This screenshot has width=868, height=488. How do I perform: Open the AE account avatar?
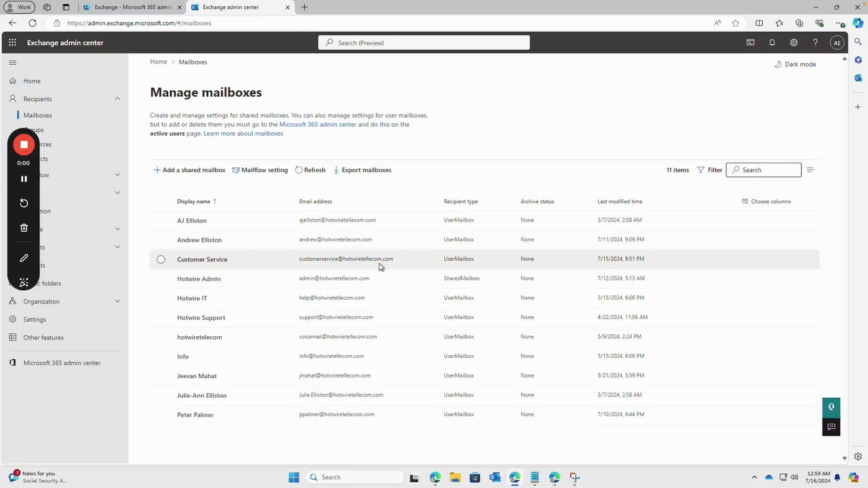click(x=837, y=43)
